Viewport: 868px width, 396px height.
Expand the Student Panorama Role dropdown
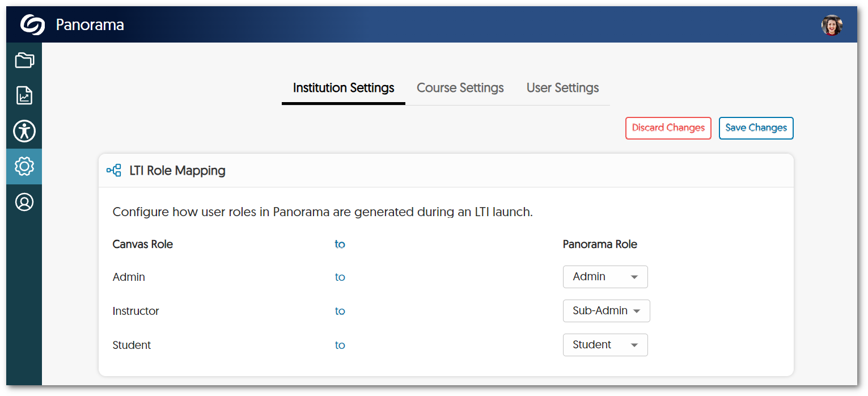[605, 345]
